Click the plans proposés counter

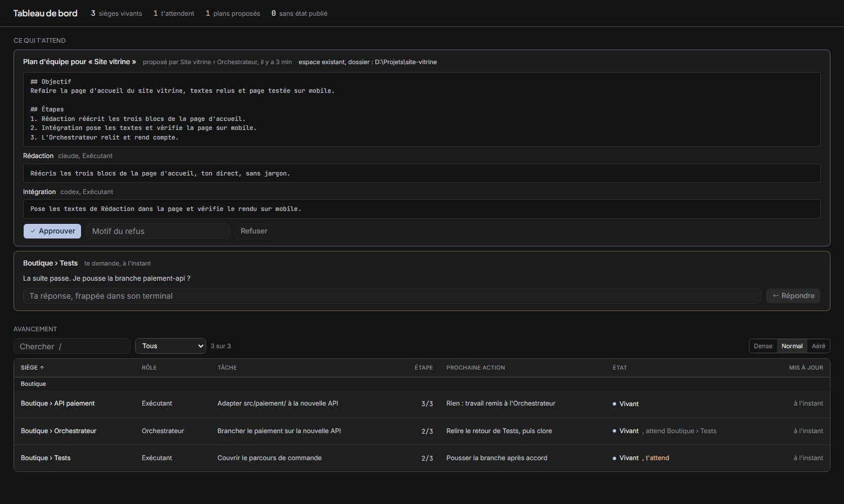tap(233, 13)
